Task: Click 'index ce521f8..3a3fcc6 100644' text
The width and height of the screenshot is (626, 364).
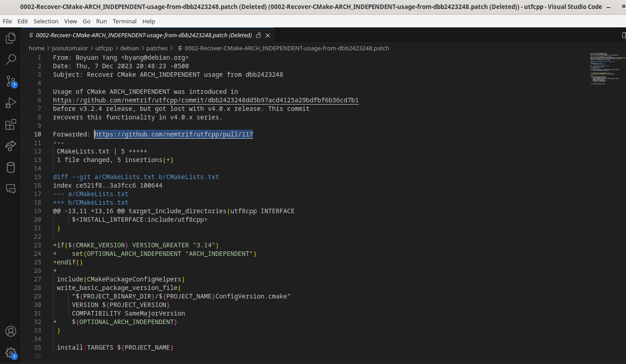Action: coord(107,185)
